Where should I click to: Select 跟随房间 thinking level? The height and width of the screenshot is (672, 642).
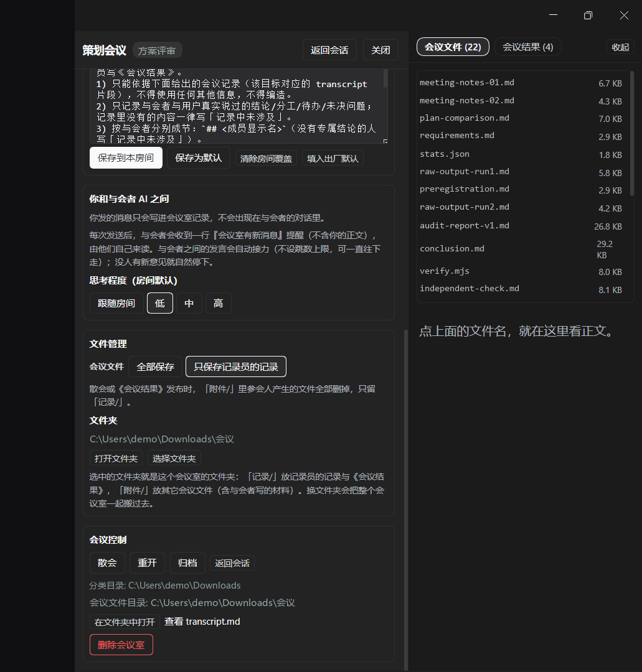(x=116, y=303)
